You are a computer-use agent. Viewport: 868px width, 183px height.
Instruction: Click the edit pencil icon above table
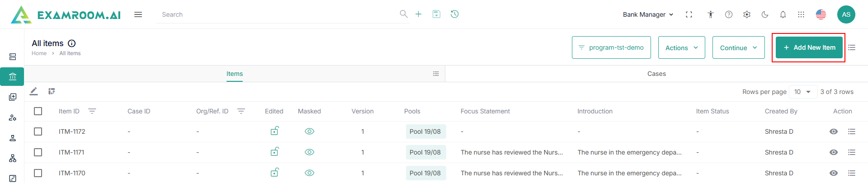click(34, 92)
